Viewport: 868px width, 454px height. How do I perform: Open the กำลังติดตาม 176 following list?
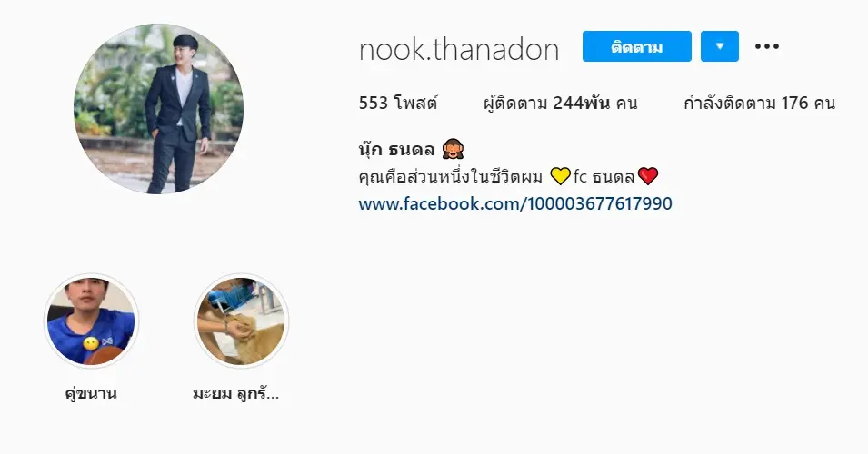[x=759, y=103]
